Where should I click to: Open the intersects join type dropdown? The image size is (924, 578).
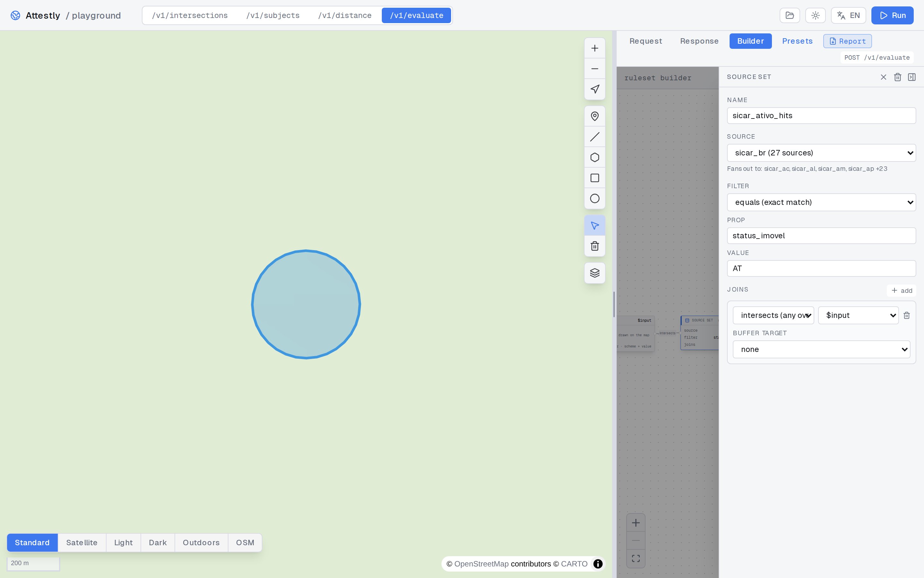[773, 315]
